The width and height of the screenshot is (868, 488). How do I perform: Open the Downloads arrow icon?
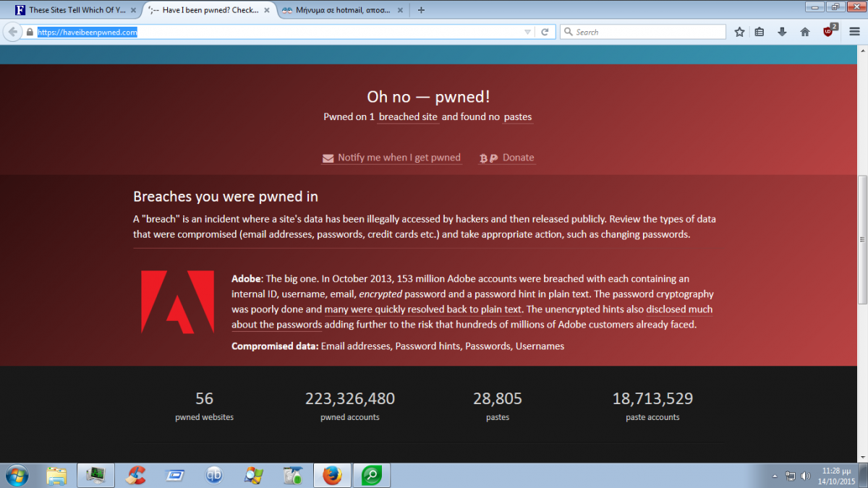coord(782,32)
